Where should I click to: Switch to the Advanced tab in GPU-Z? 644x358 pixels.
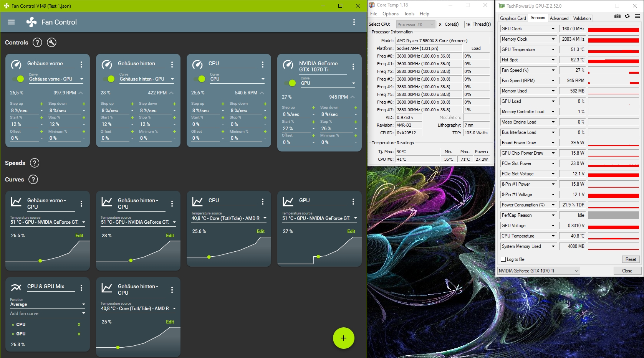[x=559, y=18]
